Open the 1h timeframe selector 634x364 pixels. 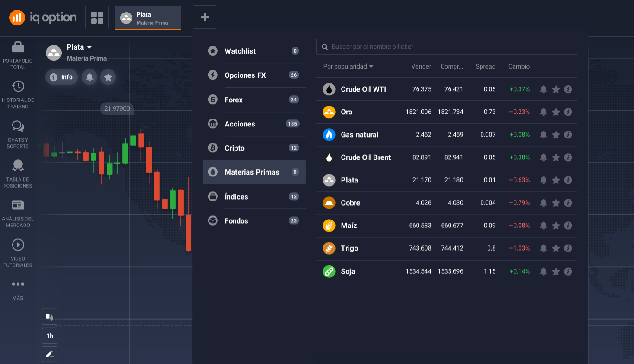[x=50, y=336]
